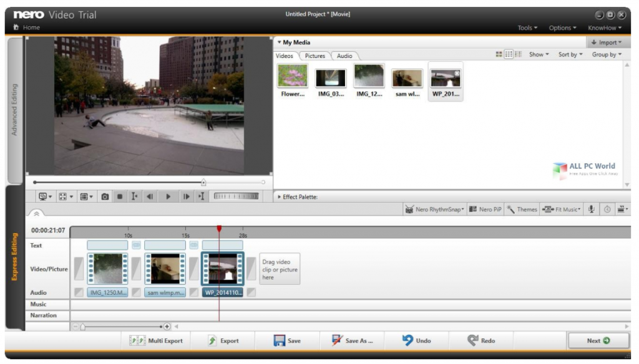Viewport: 639px width, 364px height.
Task: Take a snapshot with the camera icon
Action: pyautogui.click(x=105, y=197)
